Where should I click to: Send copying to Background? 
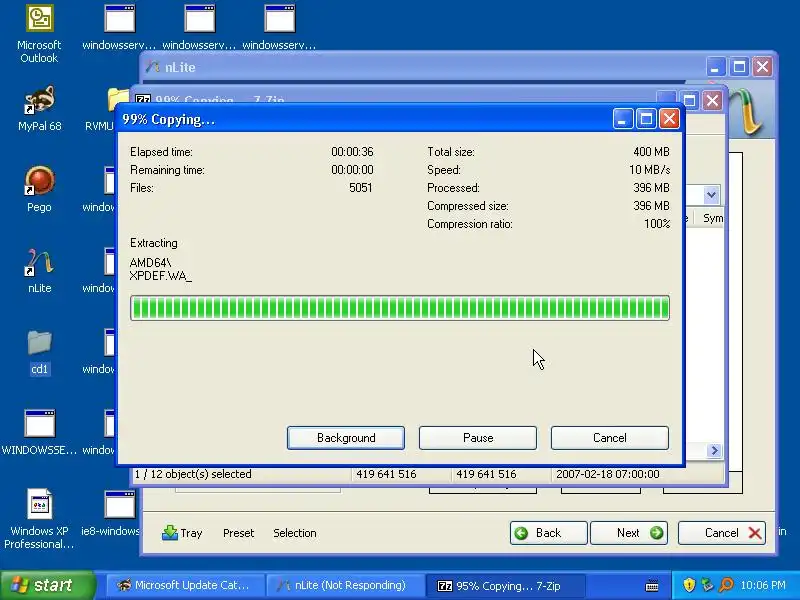346,438
